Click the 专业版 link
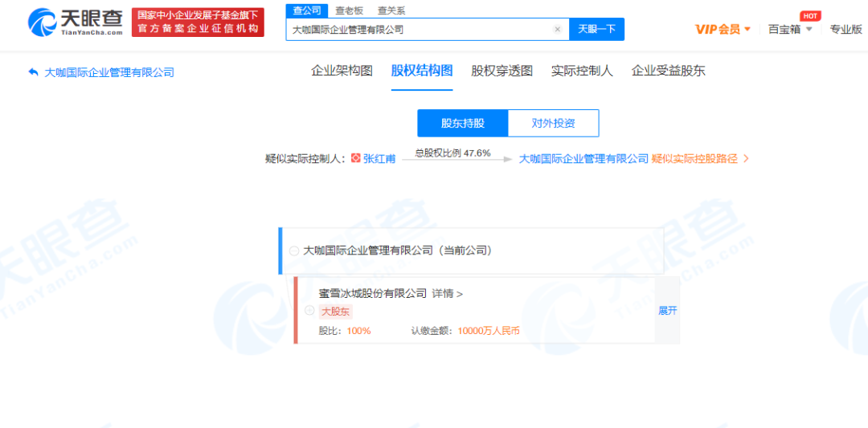This screenshot has width=868, height=428. (845, 29)
